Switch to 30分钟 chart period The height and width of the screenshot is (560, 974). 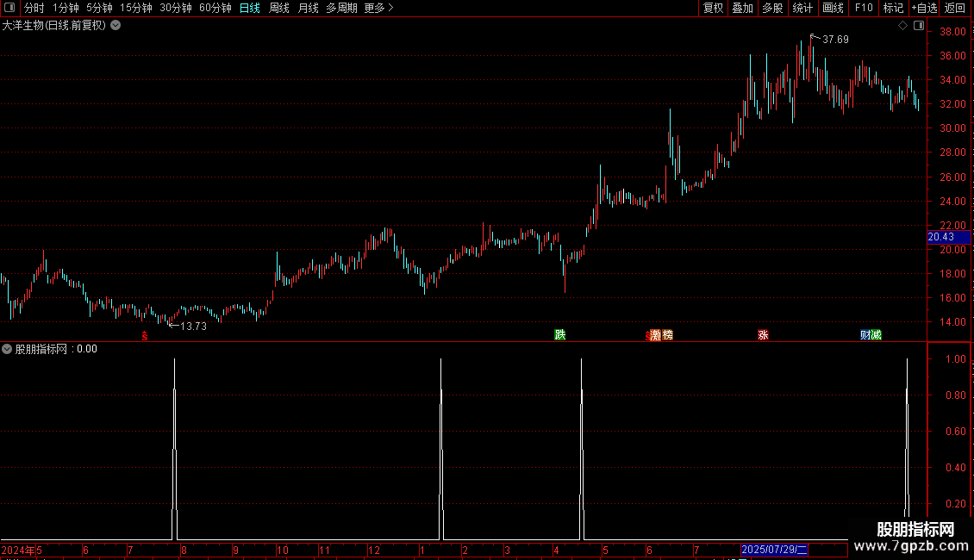[176, 8]
